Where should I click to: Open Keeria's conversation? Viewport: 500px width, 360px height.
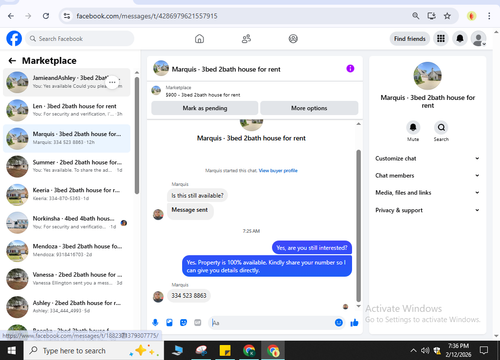[x=67, y=194]
